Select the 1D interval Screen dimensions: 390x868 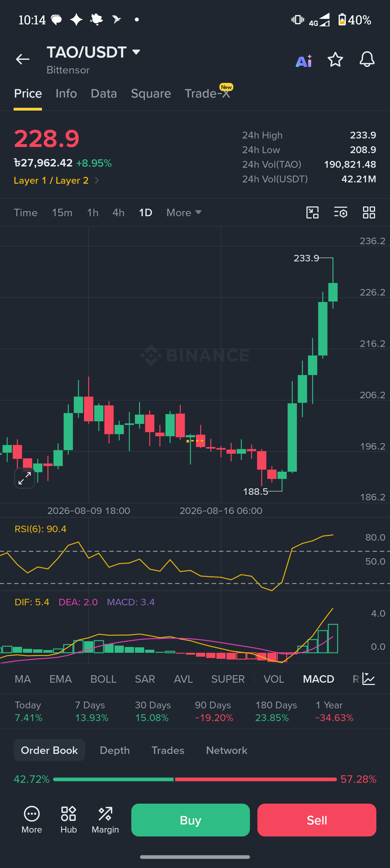point(146,213)
